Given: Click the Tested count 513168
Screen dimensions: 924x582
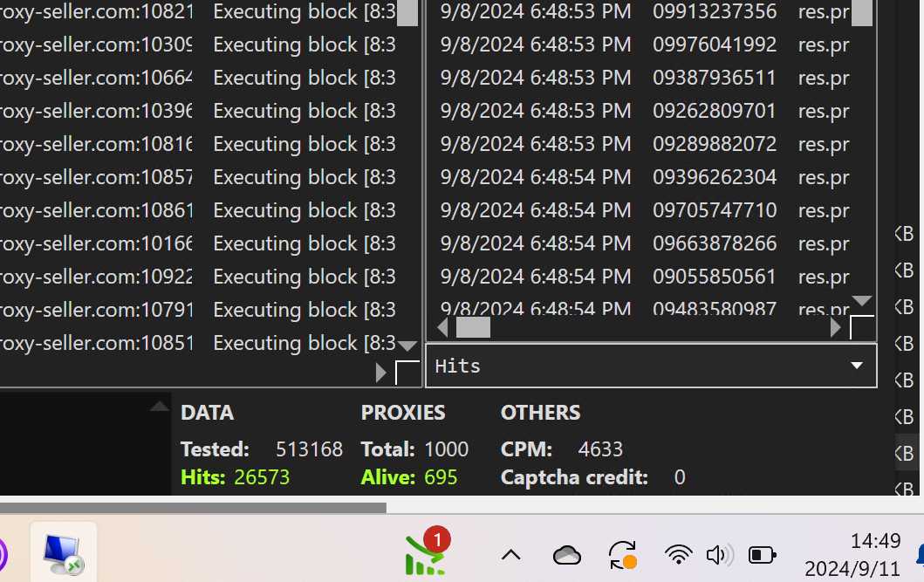Looking at the screenshot, I should [x=309, y=448].
